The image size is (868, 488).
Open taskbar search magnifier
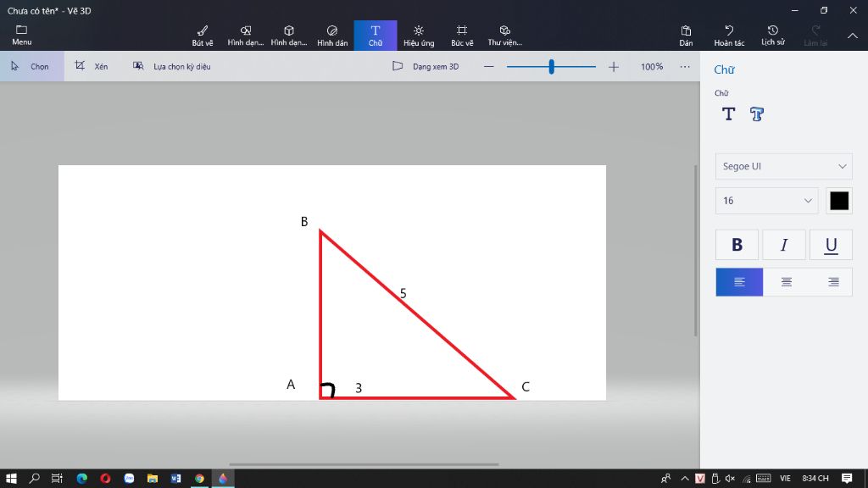click(x=34, y=478)
